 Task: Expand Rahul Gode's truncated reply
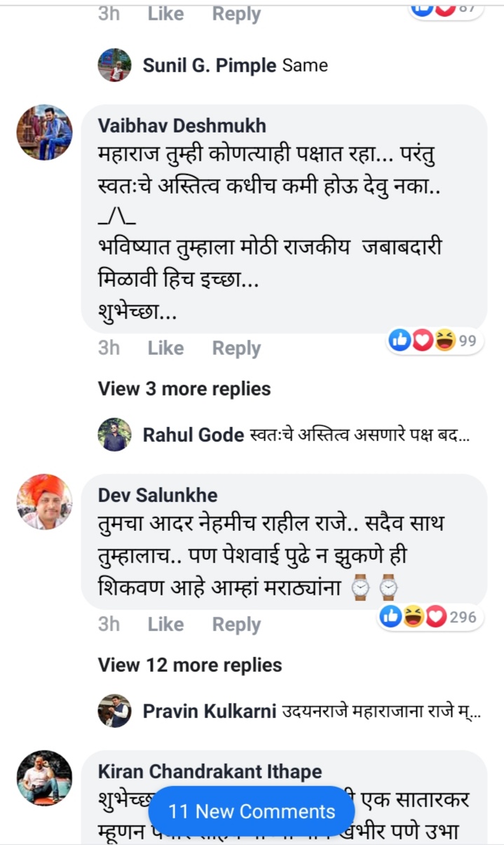(359, 435)
